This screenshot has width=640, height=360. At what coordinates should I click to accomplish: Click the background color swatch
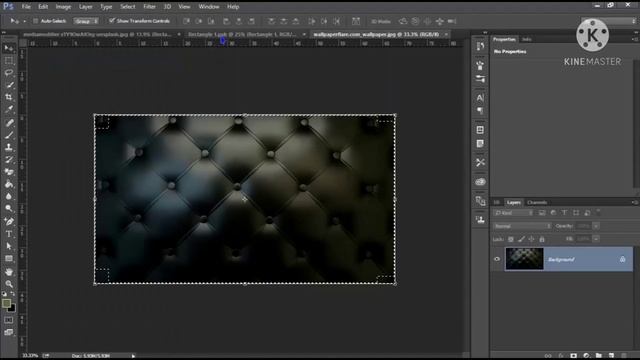[13, 309]
